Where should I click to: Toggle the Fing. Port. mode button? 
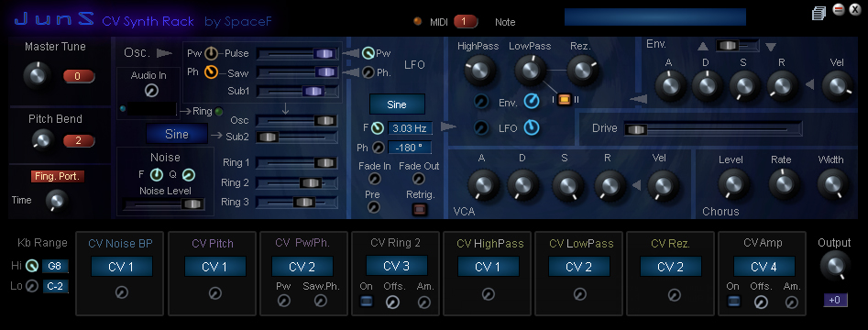[x=58, y=177]
